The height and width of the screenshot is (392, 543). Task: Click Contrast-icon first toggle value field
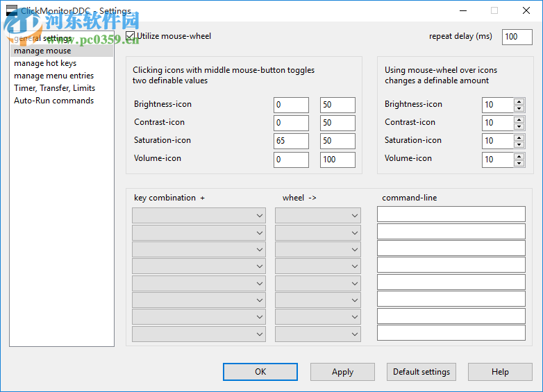(x=291, y=123)
